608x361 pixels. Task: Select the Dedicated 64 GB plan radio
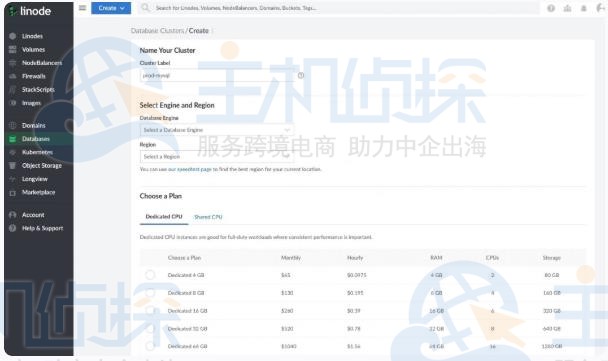(x=150, y=346)
